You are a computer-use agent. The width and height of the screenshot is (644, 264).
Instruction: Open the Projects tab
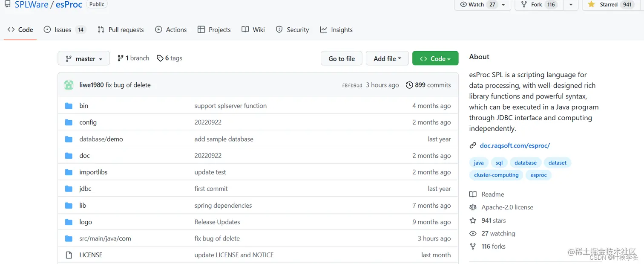(214, 29)
